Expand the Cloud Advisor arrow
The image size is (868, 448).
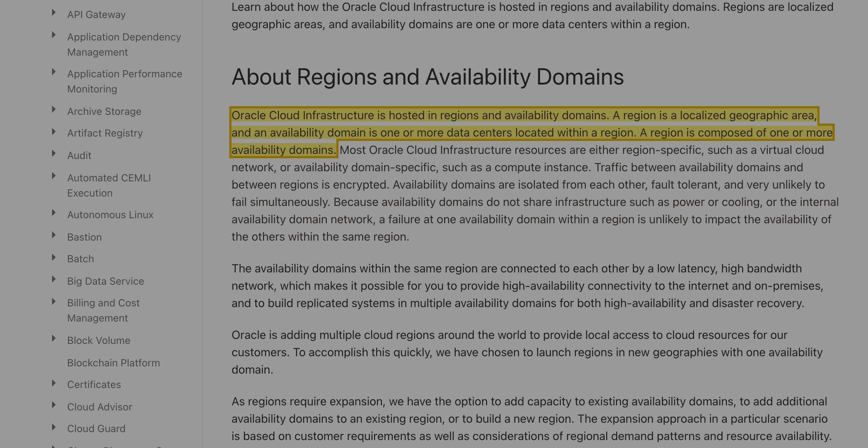pos(54,405)
